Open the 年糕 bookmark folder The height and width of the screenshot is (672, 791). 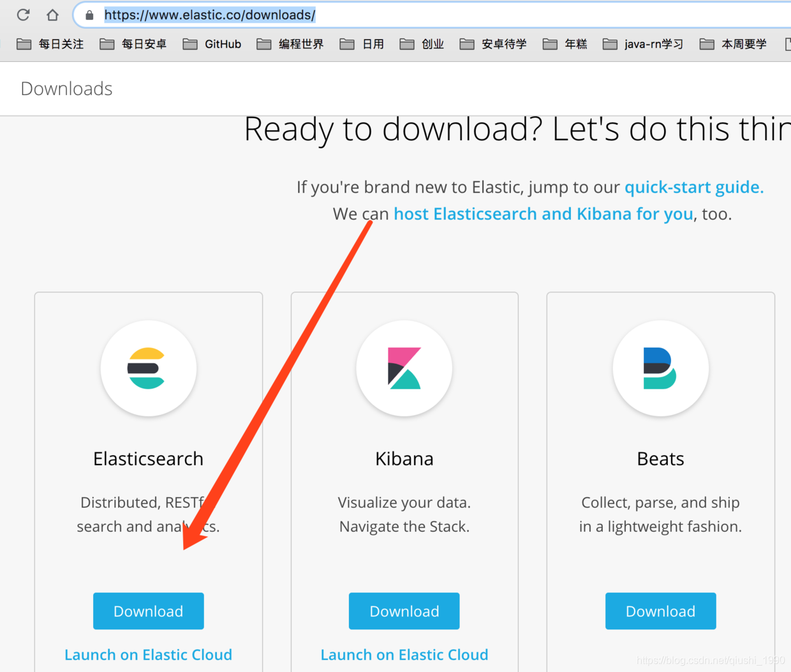(565, 44)
